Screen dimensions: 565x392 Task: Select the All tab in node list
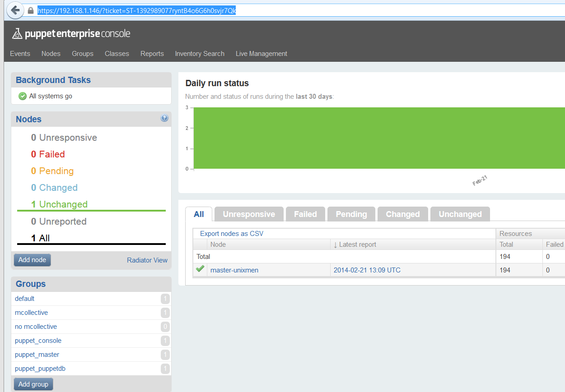(x=199, y=214)
